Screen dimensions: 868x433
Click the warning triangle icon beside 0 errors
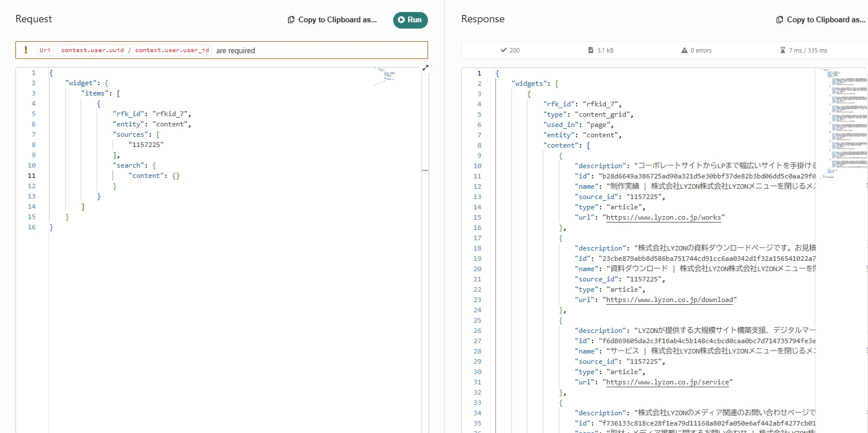pos(685,50)
